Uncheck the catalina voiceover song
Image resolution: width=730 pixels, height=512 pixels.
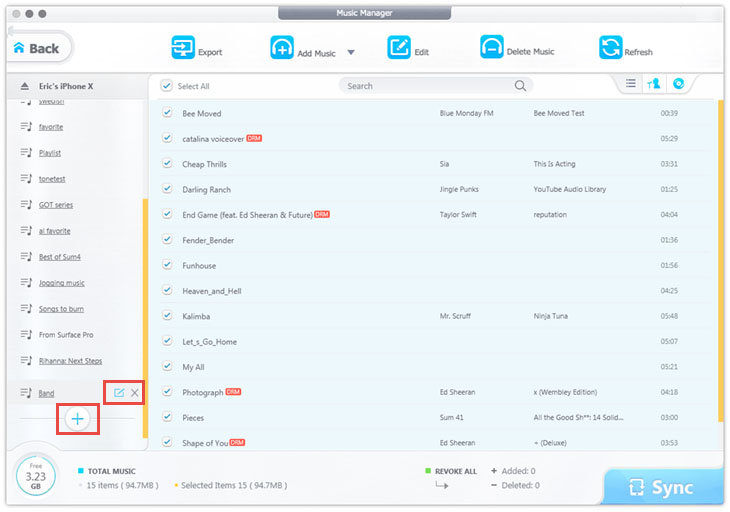coord(167,138)
